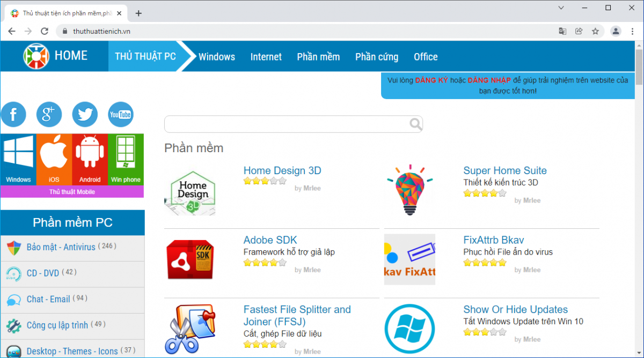This screenshot has height=358, width=644.
Task: Select the Windows tile in mobile tips
Action: coord(18,159)
